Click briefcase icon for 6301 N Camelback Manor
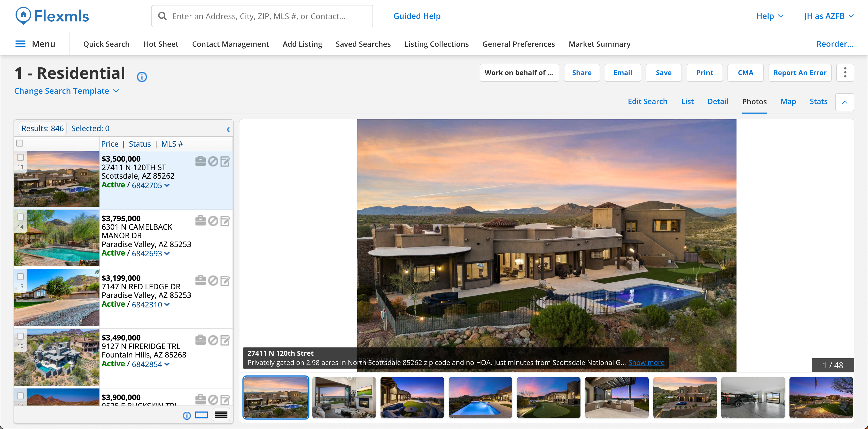868x429 pixels. [200, 220]
